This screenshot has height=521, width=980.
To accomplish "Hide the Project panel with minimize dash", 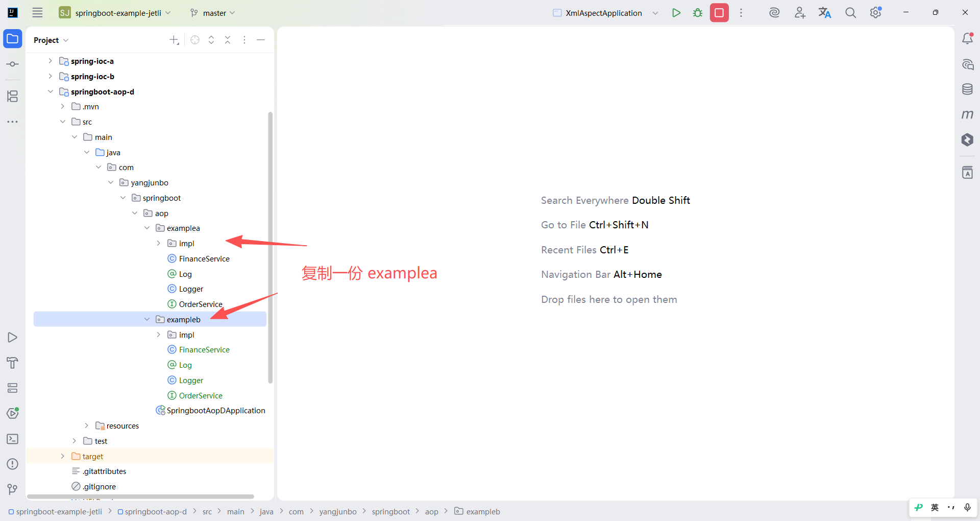I will pyautogui.click(x=261, y=40).
